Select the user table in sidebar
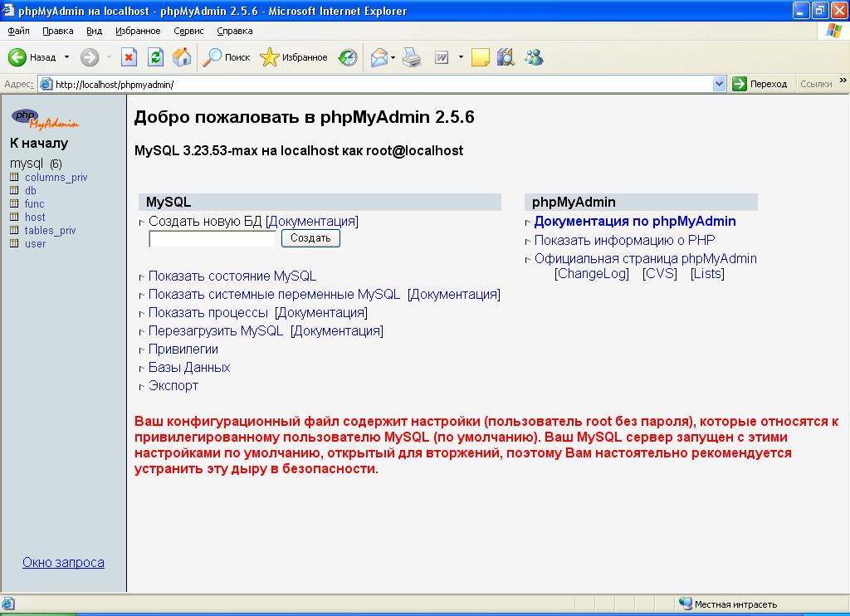 tap(35, 243)
